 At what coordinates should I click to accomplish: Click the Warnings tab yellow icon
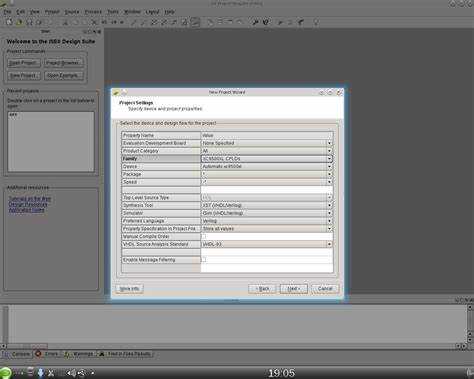point(67,354)
